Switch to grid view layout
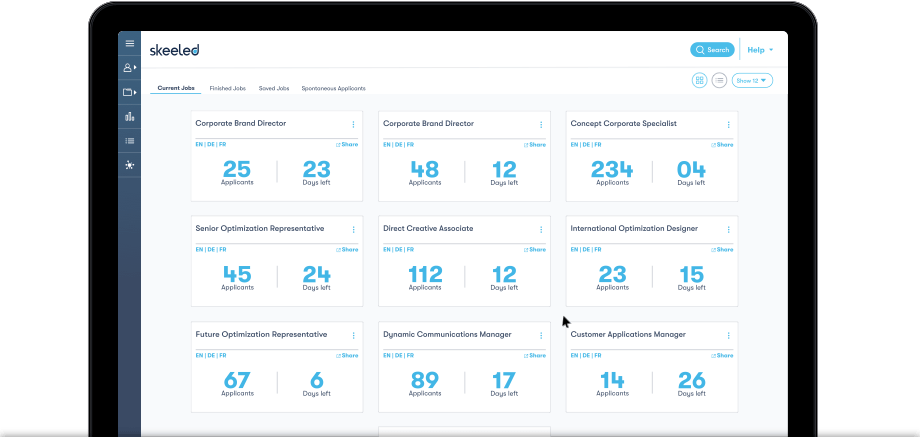Viewport: 920px width, 437px height. click(x=699, y=80)
